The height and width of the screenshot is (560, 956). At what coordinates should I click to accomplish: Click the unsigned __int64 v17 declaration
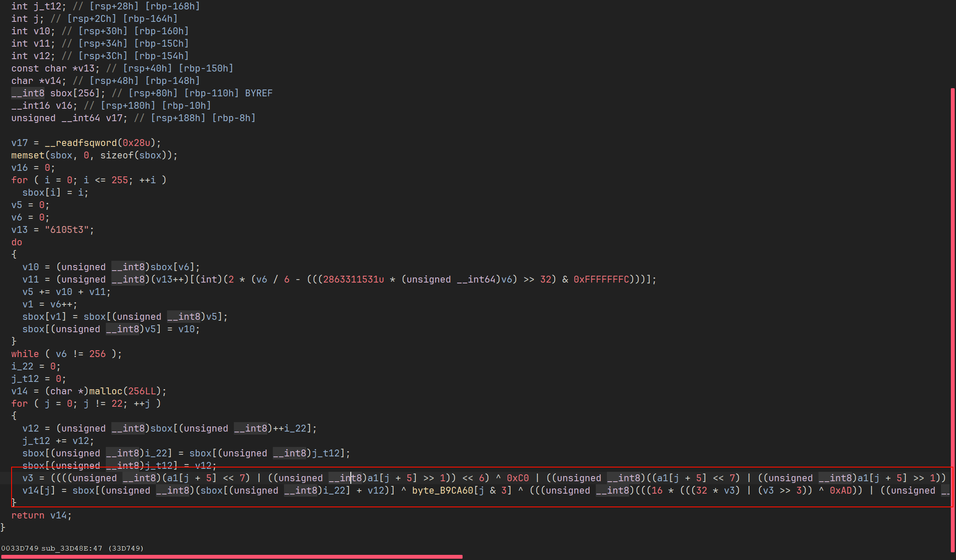click(x=69, y=118)
